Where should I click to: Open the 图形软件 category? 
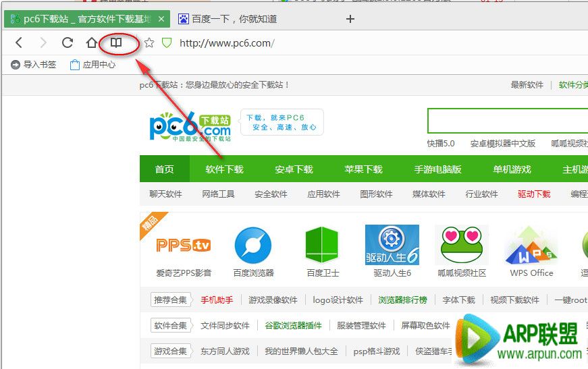(x=376, y=194)
